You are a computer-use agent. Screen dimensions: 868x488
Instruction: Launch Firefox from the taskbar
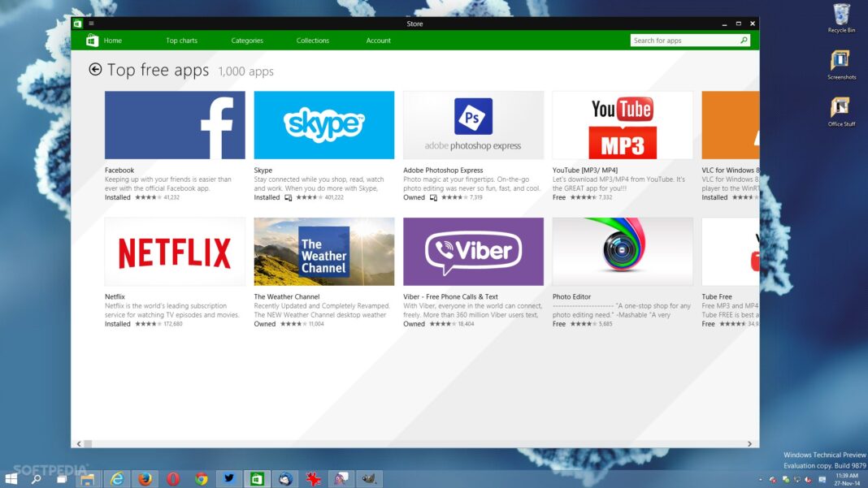click(145, 479)
